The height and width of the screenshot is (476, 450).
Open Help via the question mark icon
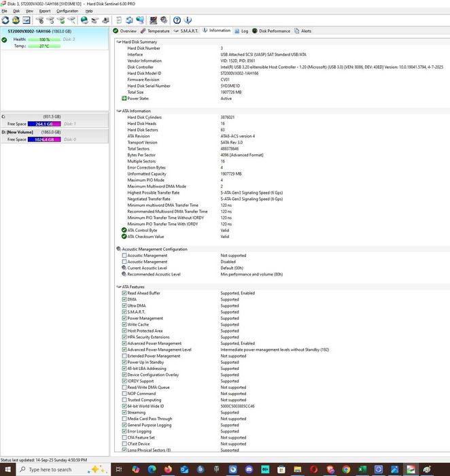(177, 20)
